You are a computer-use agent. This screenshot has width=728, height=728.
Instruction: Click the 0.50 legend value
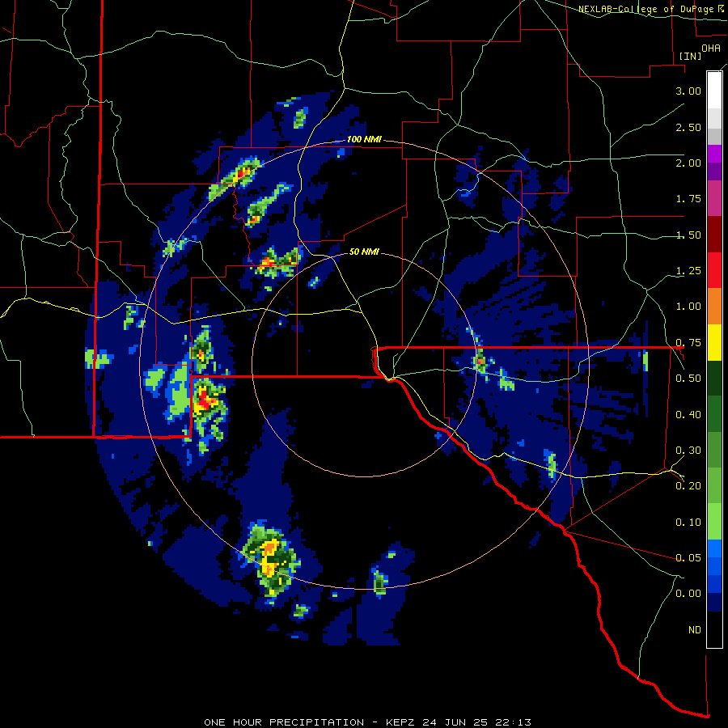point(688,379)
